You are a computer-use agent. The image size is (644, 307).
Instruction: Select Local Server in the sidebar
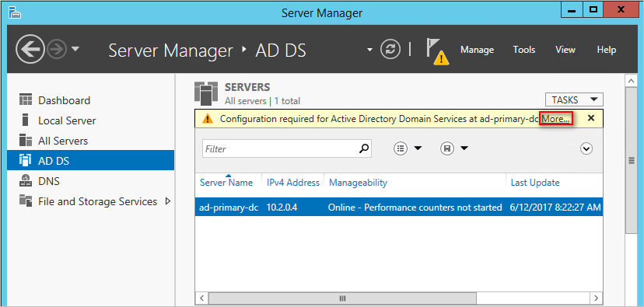coord(67,120)
